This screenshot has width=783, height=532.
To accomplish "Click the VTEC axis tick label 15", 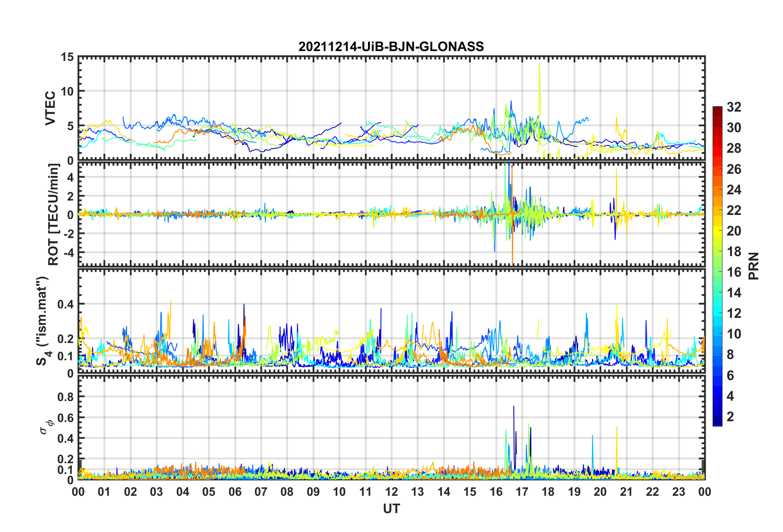I will pos(67,57).
